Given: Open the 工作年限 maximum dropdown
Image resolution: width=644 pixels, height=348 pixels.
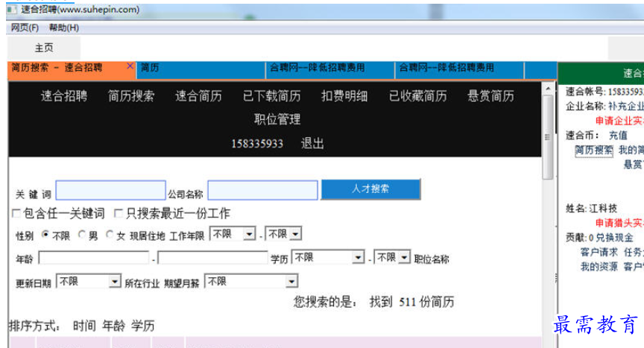Looking at the screenshot, I should point(283,234).
